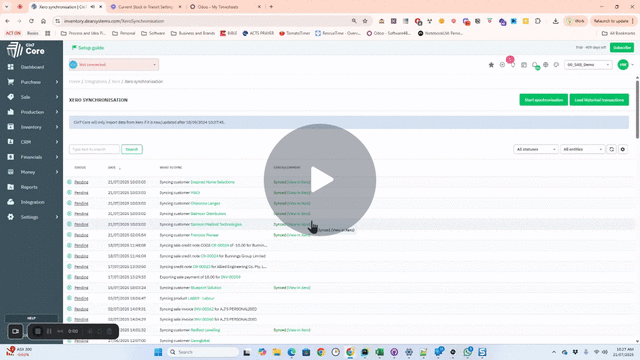Open View in Xero link for Blueprint Solution

(298, 288)
